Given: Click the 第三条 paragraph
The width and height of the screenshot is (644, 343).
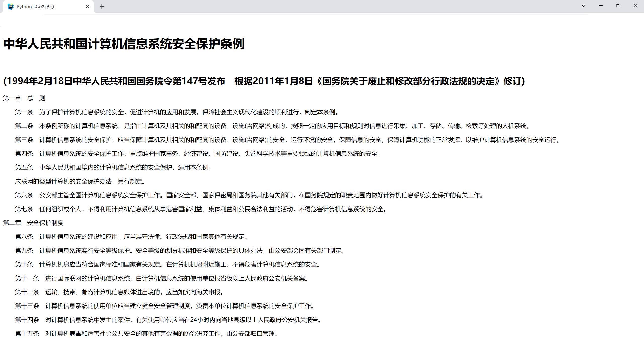Looking at the screenshot, I should [288, 140].
